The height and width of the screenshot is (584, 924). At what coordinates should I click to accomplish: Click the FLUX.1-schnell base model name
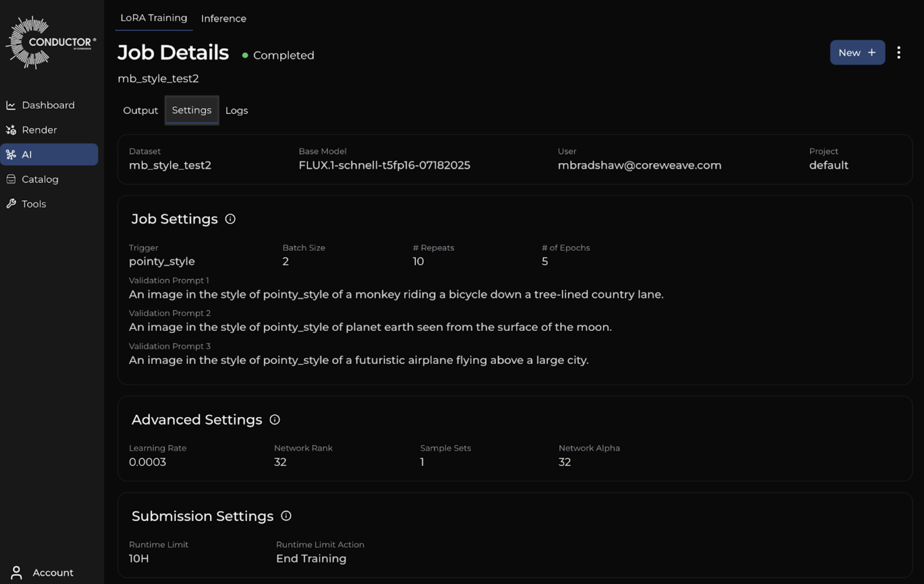coord(384,165)
